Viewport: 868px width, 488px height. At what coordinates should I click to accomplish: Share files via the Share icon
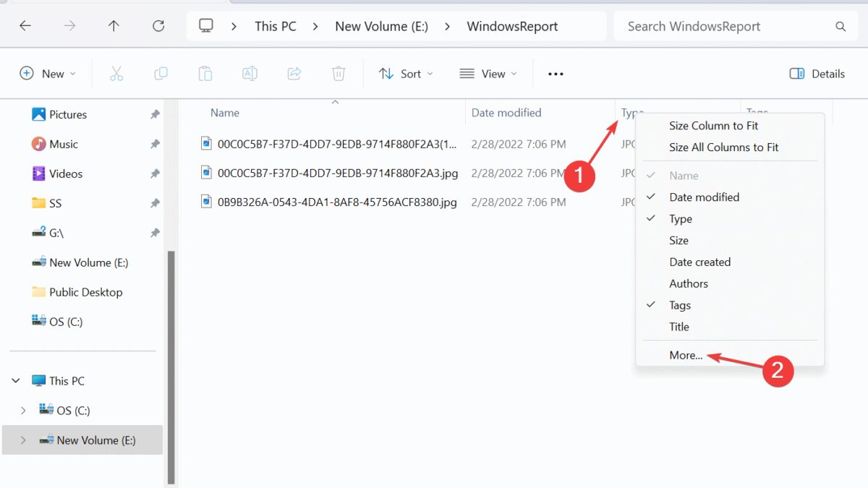click(294, 73)
